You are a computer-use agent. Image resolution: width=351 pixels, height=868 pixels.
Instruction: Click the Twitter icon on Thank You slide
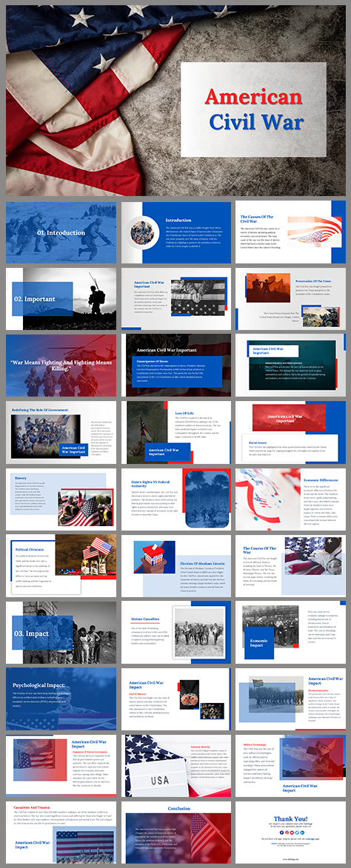[297, 832]
